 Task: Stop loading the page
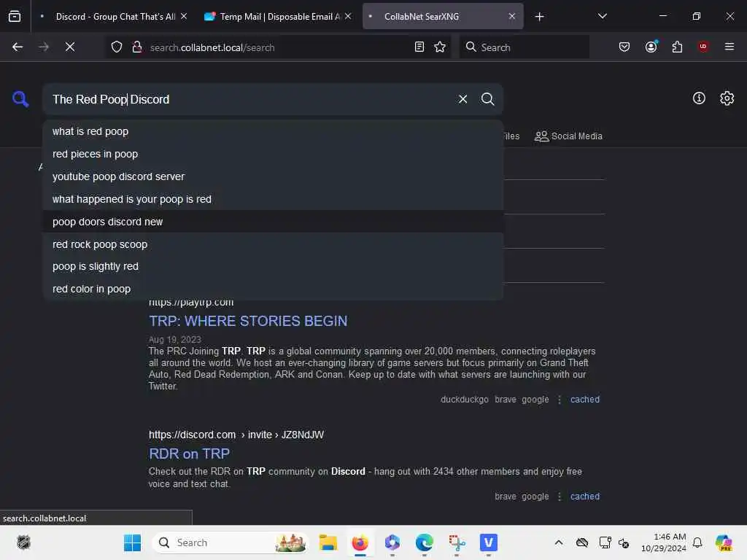[x=70, y=47]
